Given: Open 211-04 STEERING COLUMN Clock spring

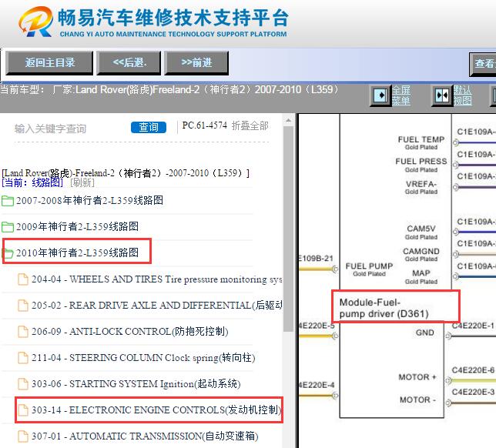Looking at the screenshot, I should coord(143,358).
